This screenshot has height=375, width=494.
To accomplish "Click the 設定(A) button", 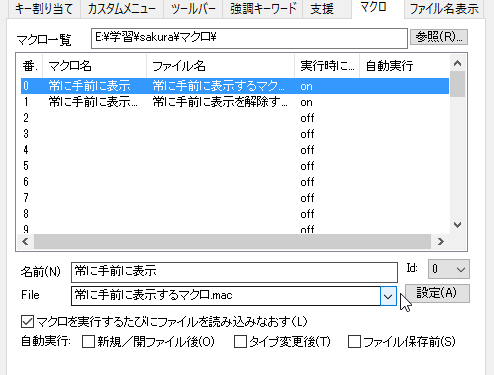I will click(x=437, y=293).
